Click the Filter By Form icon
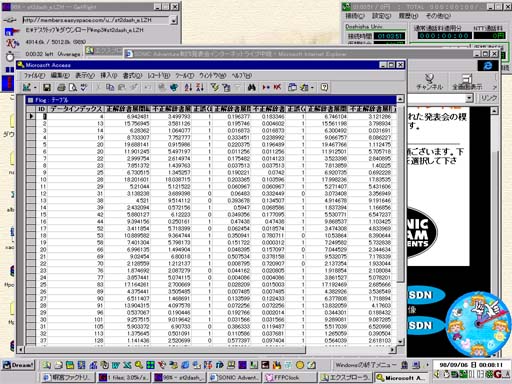Viewport: 512px width, 384px height. [226, 87]
